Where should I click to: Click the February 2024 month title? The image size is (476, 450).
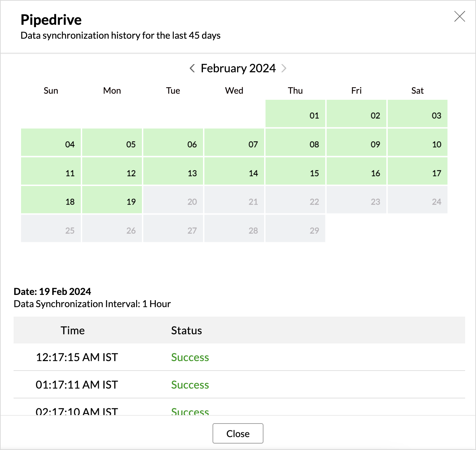coord(238,68)
